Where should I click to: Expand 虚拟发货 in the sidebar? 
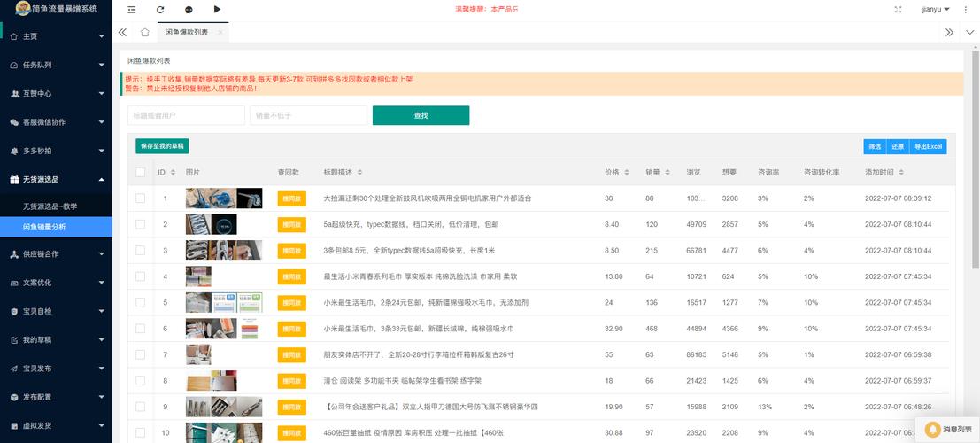57,426
